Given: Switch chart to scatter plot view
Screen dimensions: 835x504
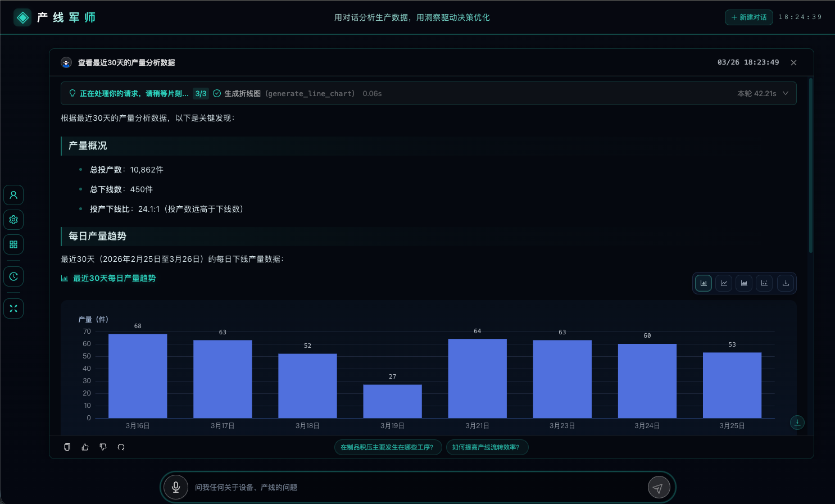Looking at the screenshot, I should point(764,283).
